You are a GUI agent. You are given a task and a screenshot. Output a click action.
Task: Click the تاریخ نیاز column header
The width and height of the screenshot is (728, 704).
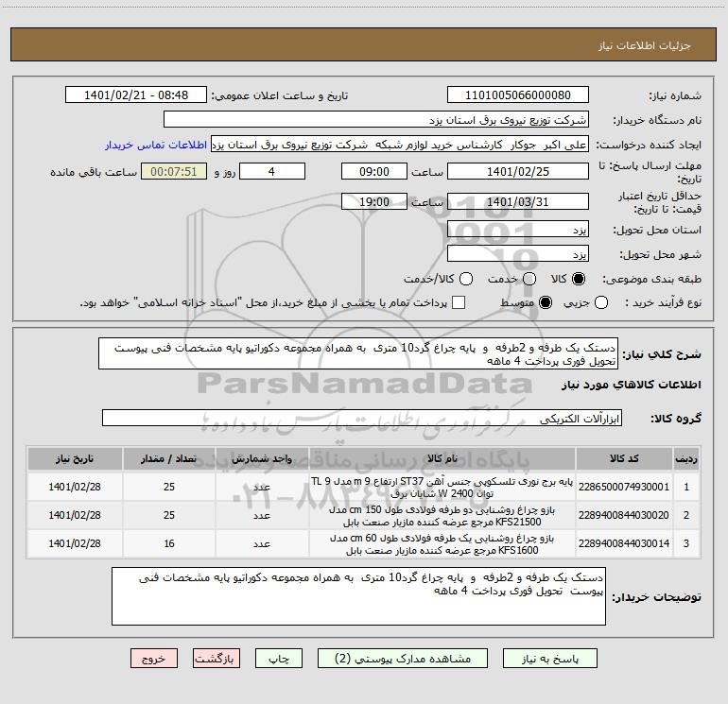point(75,458)
